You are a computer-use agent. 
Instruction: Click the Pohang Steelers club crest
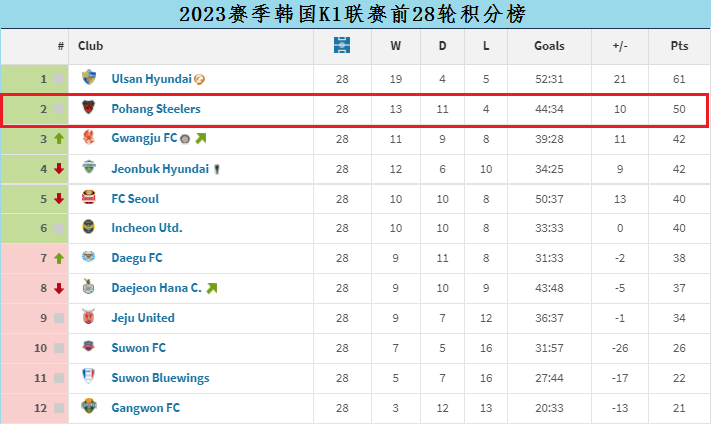pos(89,107)
